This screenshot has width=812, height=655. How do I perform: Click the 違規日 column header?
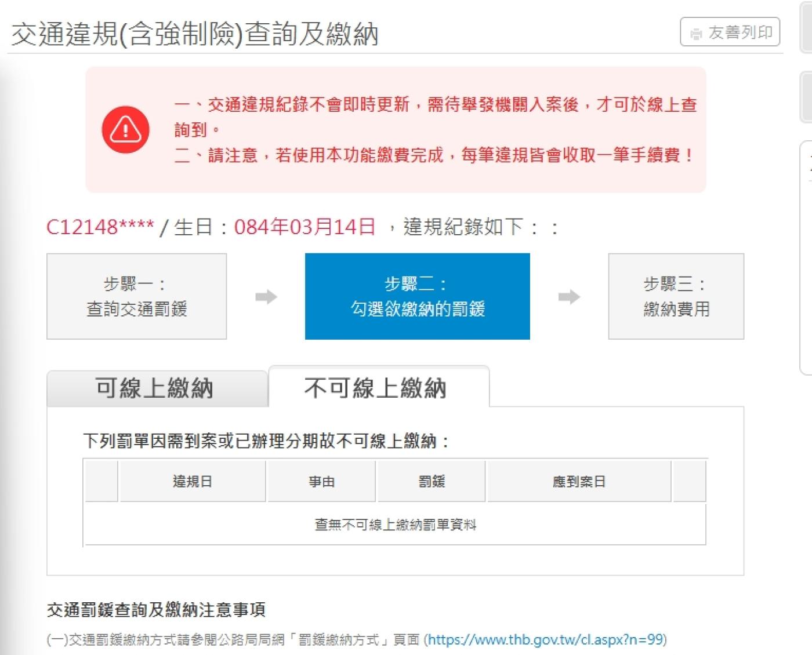click(192, 481)
